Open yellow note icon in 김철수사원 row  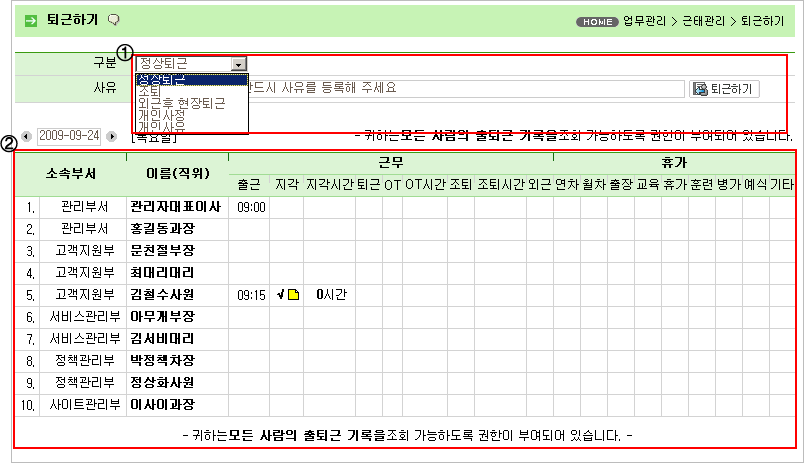(x=294, y=295)
